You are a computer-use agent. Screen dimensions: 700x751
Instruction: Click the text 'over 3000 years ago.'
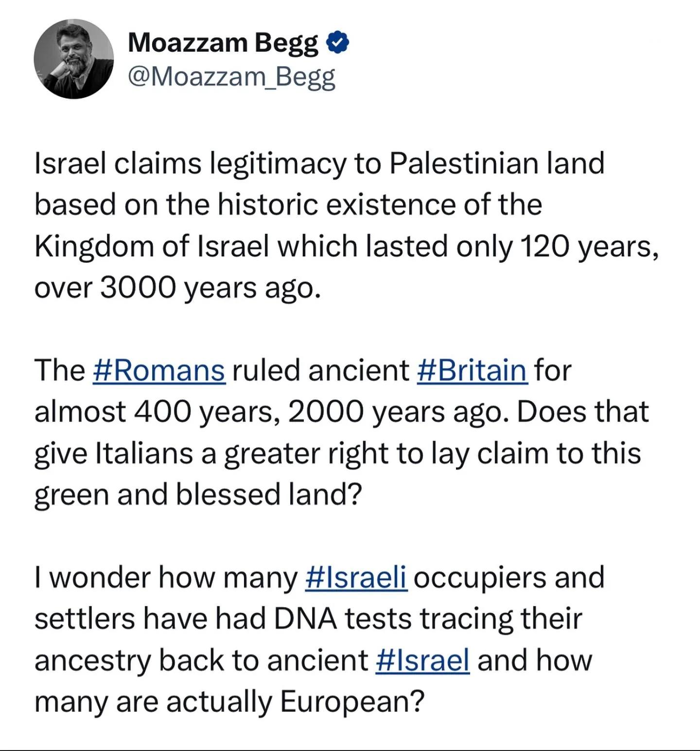178,288
